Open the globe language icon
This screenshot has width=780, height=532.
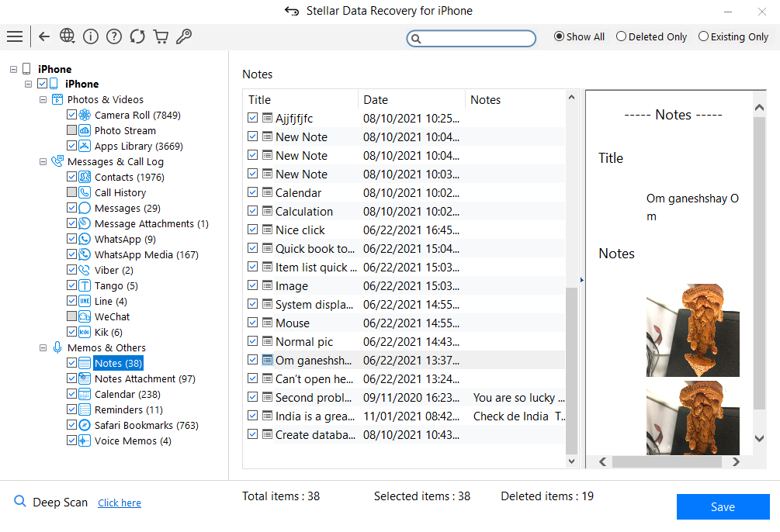tap(68, 36)
